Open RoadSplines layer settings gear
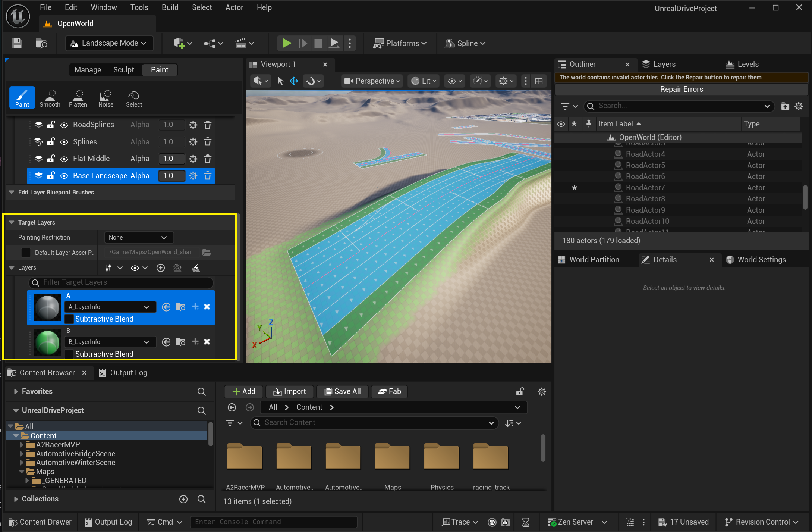812x532 pixels. (193, 125)
